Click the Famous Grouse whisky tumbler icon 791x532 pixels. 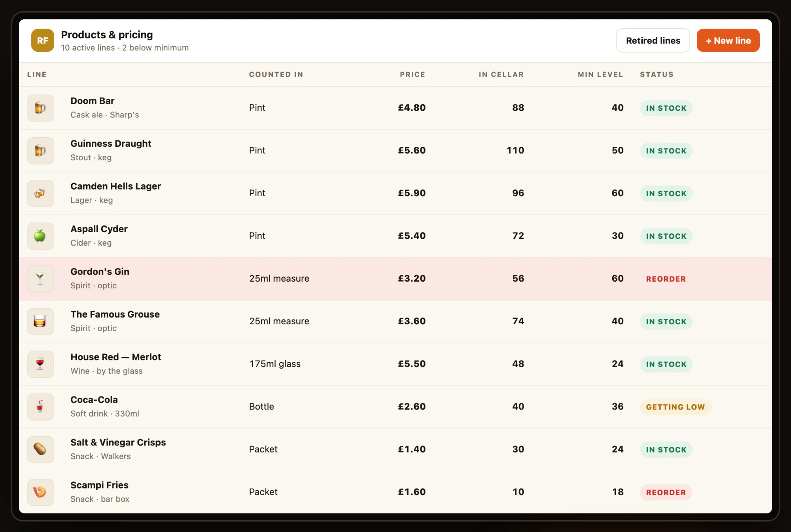tap(40, 322)
